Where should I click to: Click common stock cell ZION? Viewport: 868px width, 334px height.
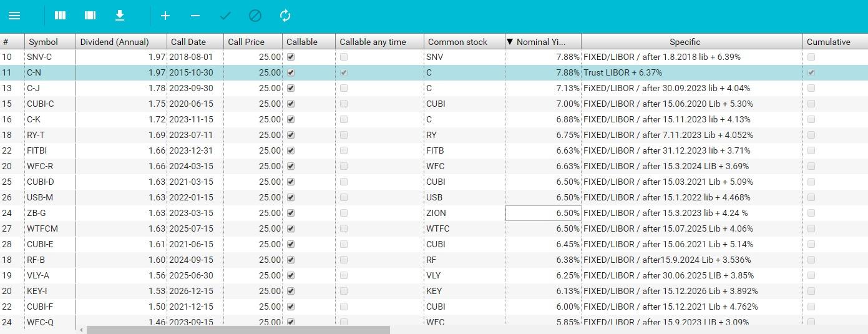[464, 213]
